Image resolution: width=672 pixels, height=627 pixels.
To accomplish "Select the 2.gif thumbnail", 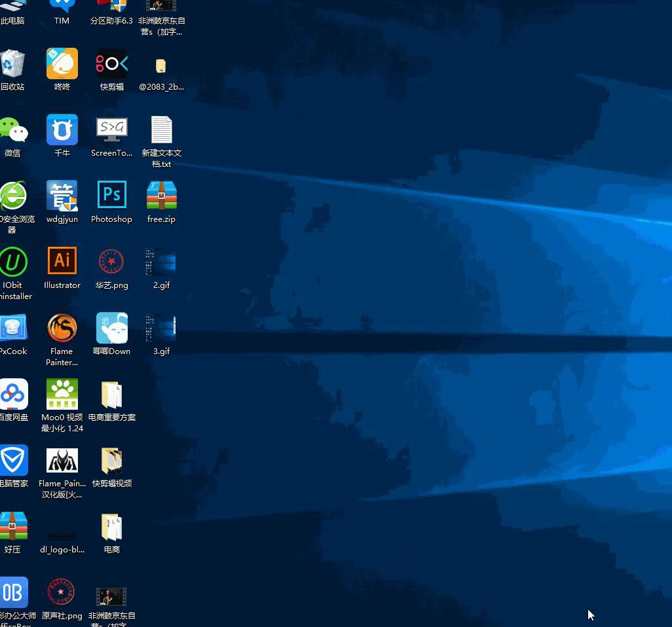I will click(x=161, y=262).
